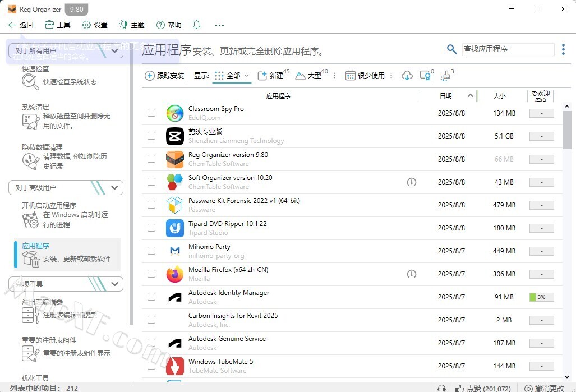Click update indicator icon on Soft Organizer row

click(x=412, y=182)
